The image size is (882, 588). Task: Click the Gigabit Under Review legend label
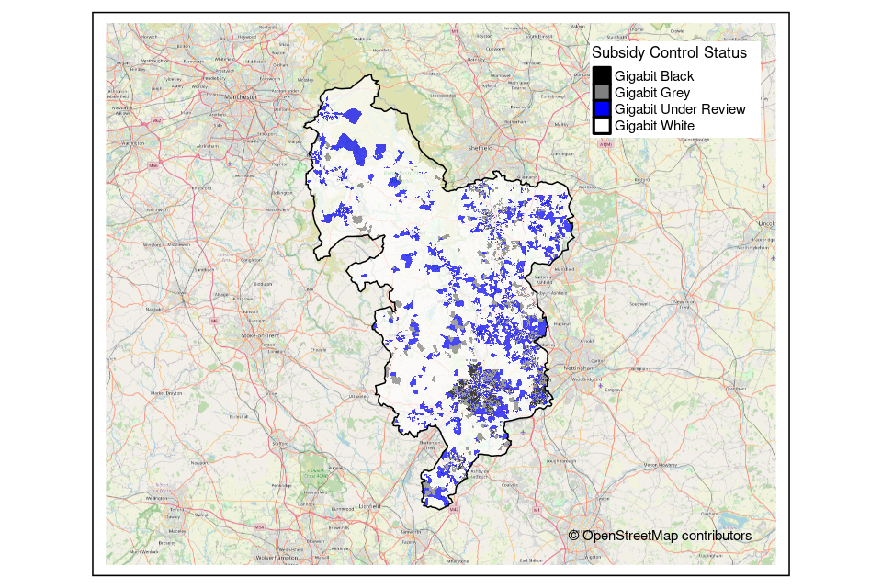680,109
